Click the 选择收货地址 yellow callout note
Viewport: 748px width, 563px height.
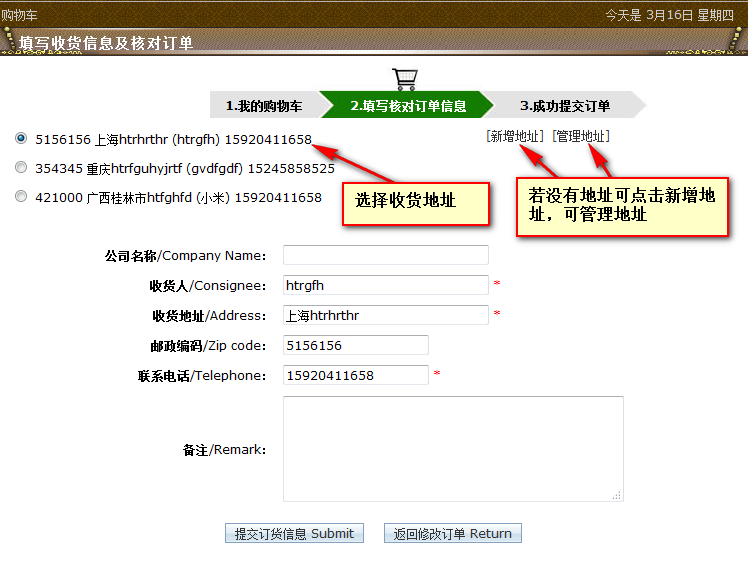tap(415, 201)
